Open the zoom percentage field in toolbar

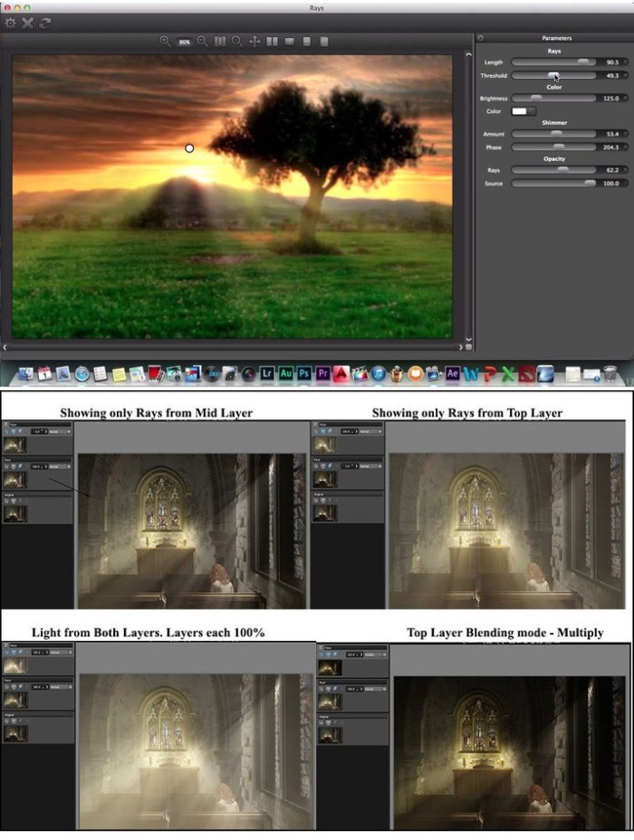pyautogui.click(x=184, y=42)
